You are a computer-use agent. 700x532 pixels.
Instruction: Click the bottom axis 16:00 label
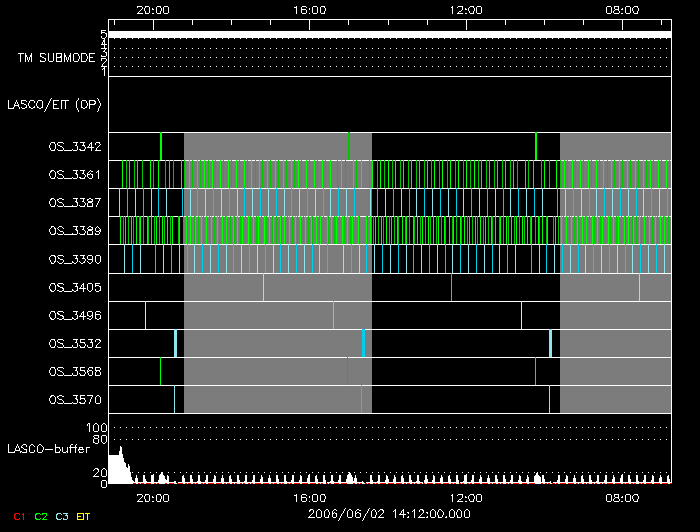coord(309,498)
